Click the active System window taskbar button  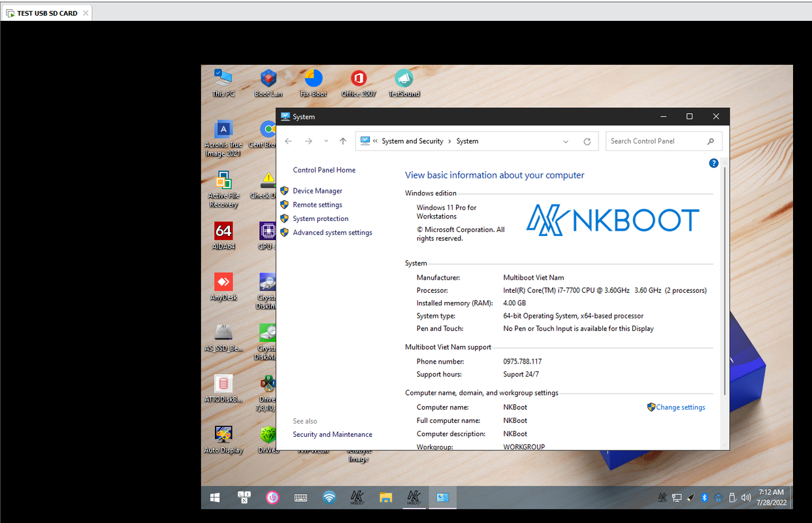(x=443, y=498)
